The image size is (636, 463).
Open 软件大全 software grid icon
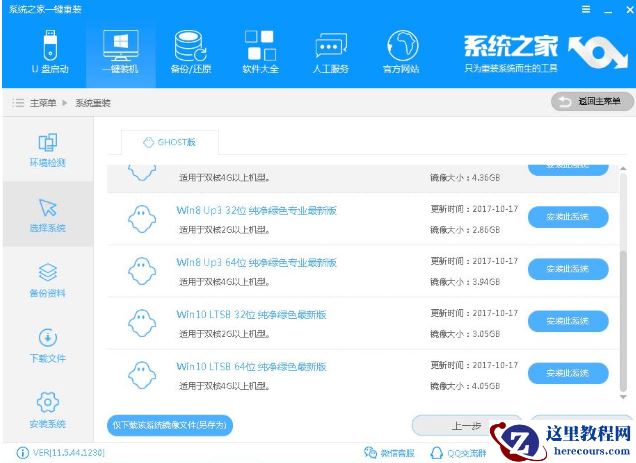pyautogui.click(x=260, y=52)
